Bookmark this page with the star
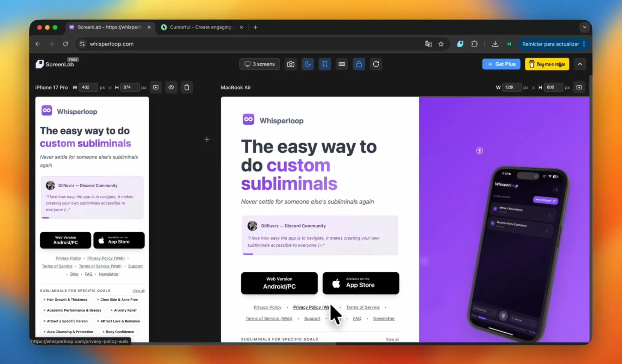This screenshot has width=622, height=364. click(x=441, y=44)
